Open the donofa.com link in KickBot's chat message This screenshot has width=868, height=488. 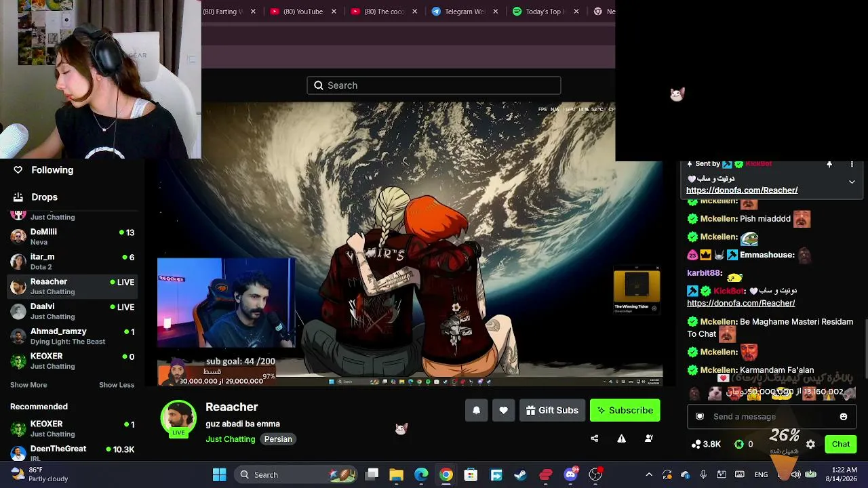741,303
